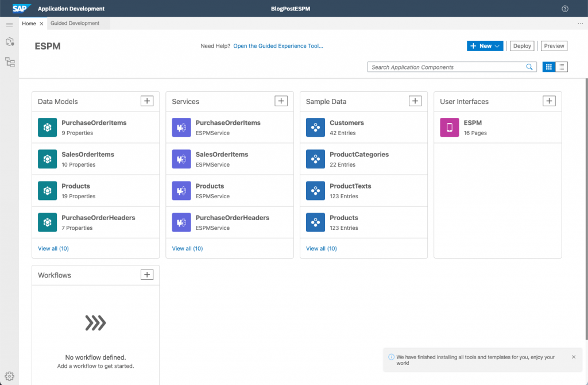Click the Preview button
The width and height of the screenshot is (588, 385).
(x=554, y=46)
